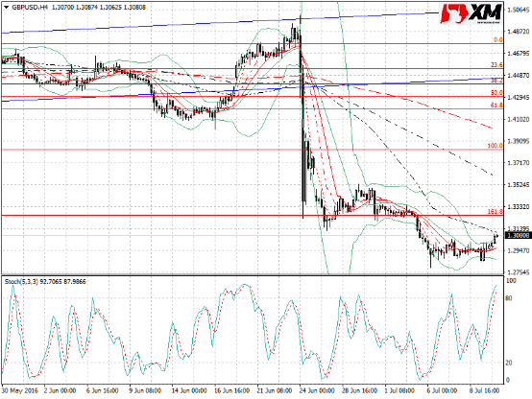Click the 1.27545 price scale label
Screen dimensions: 532x399
519,272
